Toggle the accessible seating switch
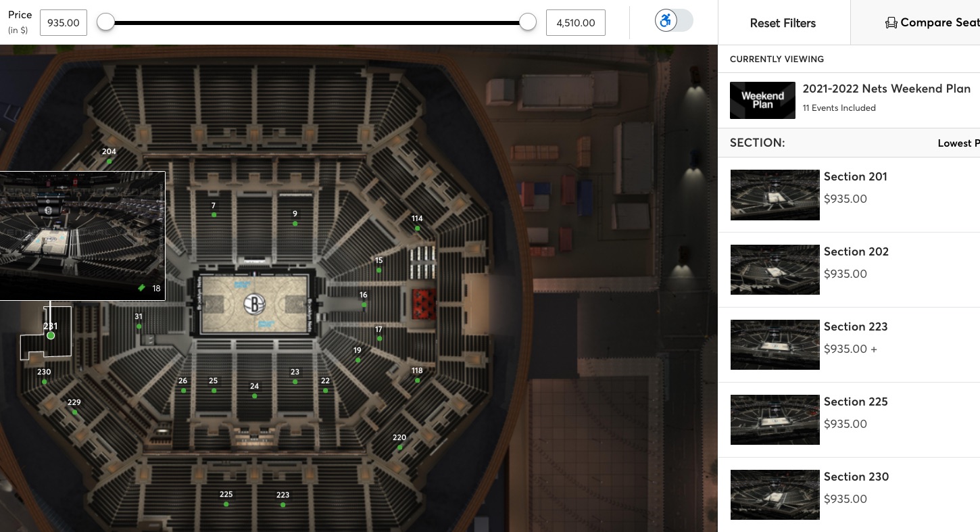 coord(674,20)
